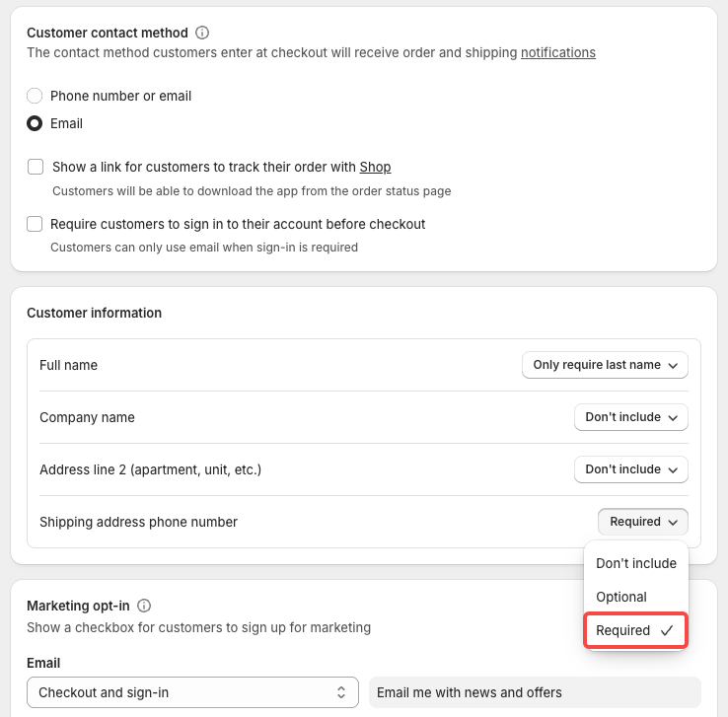Select the Email radio button
Image resolution: width=728 pixels, height=717 pixels.
pyautogui.click(x=35, y=123)
